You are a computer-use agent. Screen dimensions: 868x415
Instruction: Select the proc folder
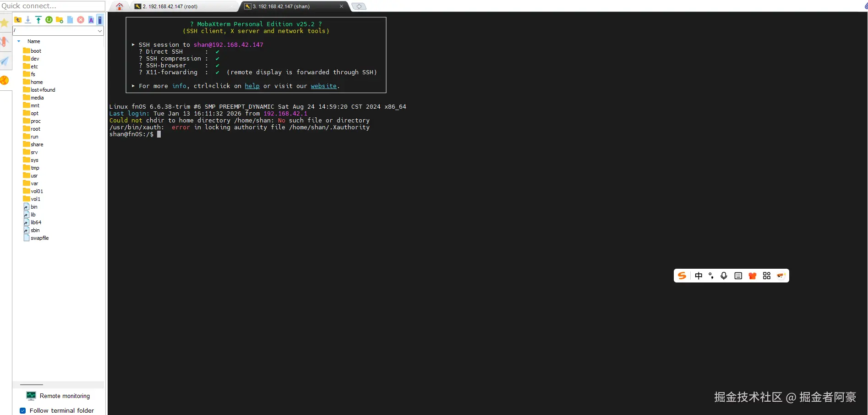[32, 121]
